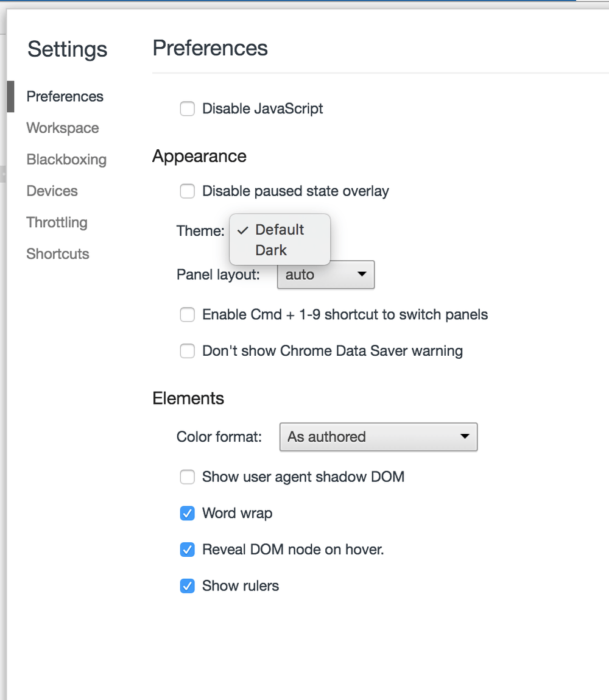Disable the Show rulers checkbox
This screenshot has height=700, width=609.
(188, 585)
